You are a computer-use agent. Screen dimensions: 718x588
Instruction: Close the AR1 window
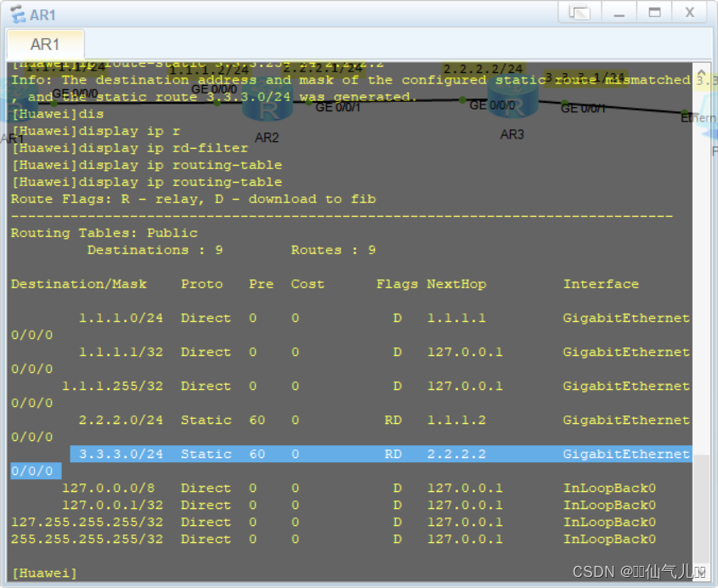click(690, 13)
